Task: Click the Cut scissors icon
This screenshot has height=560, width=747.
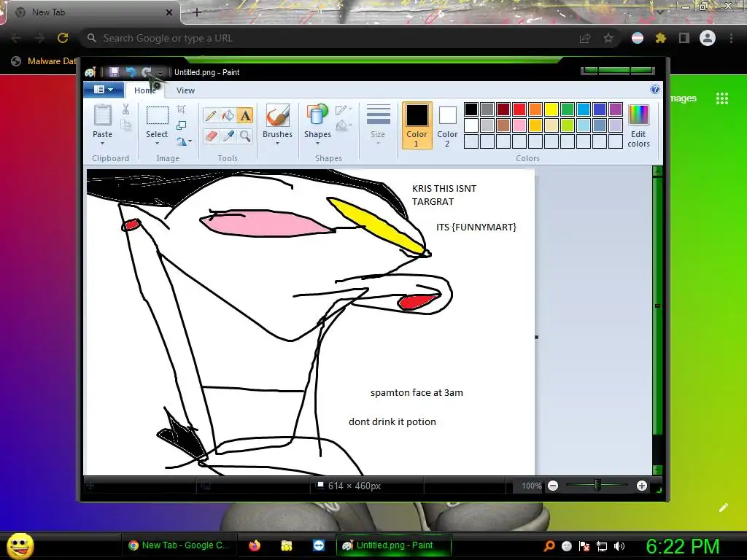Action: click(x=125, y=109)
